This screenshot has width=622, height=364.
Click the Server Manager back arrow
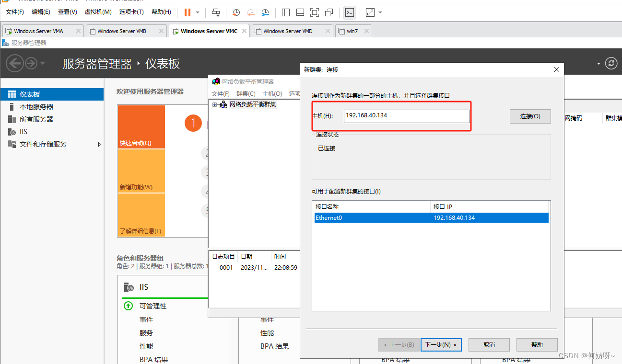click(14, 63)
